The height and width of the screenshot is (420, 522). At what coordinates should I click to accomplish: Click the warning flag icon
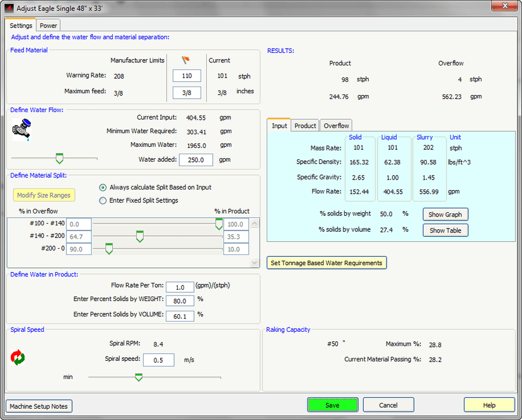pos(185,60)
